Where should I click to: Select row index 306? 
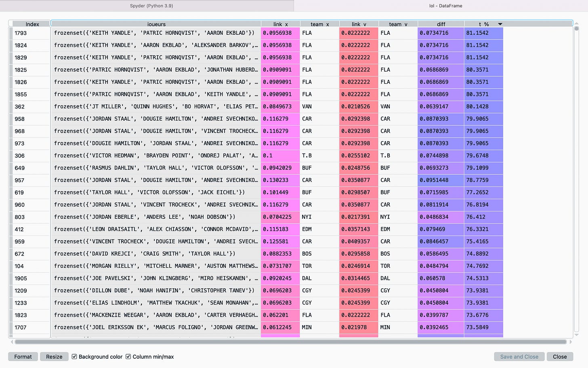click(x=31, y=156)
